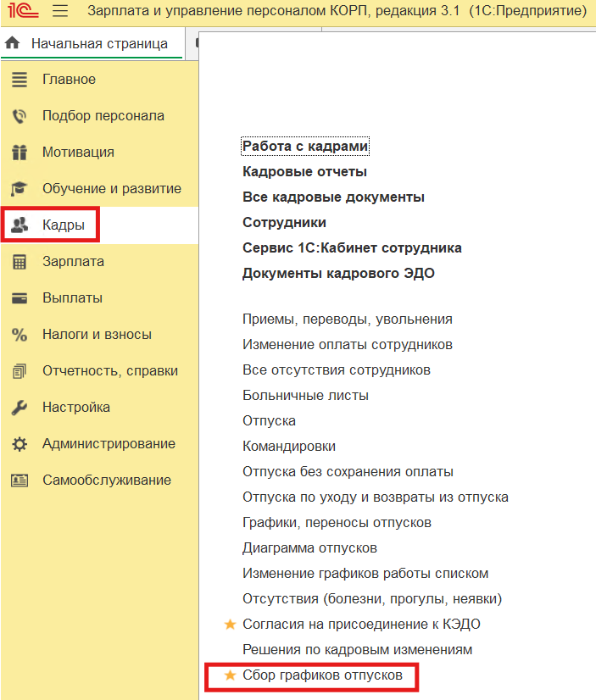596x700 pixels.
Task: Click the Отчетность, справки documents icon
Action: (19, 371)
